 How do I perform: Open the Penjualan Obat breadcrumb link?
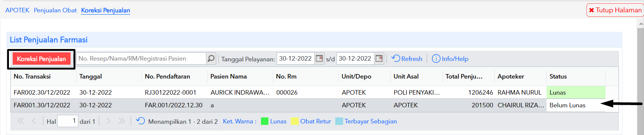(55, 10)
